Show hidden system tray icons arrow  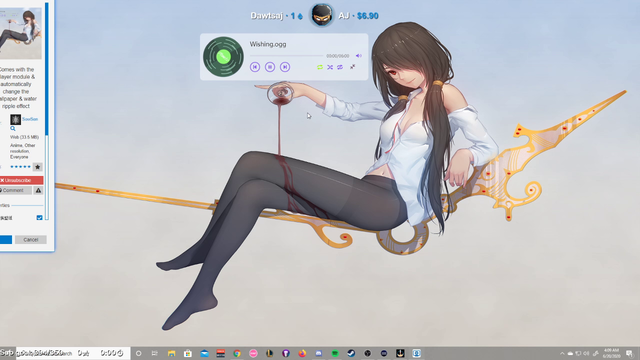point(562,353)
